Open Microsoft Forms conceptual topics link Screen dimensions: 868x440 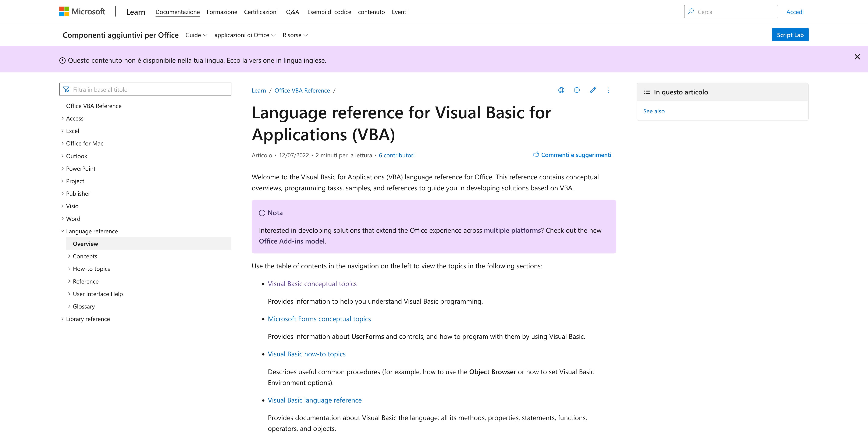click(x=319, y=319)
